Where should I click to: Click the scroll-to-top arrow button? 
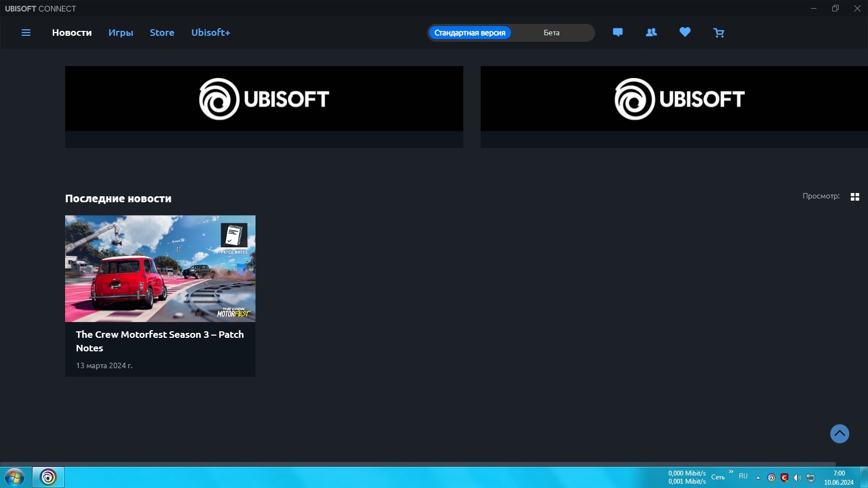coord(840,434)
